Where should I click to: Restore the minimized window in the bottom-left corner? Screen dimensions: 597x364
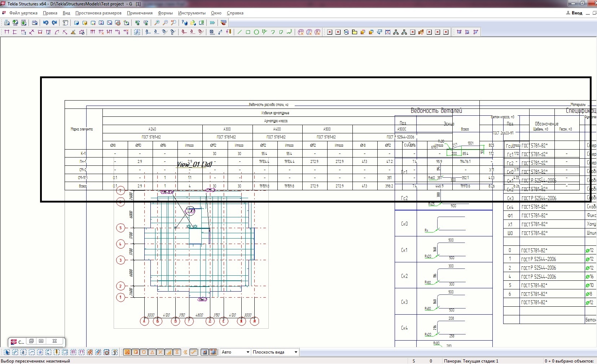point(32,341)
